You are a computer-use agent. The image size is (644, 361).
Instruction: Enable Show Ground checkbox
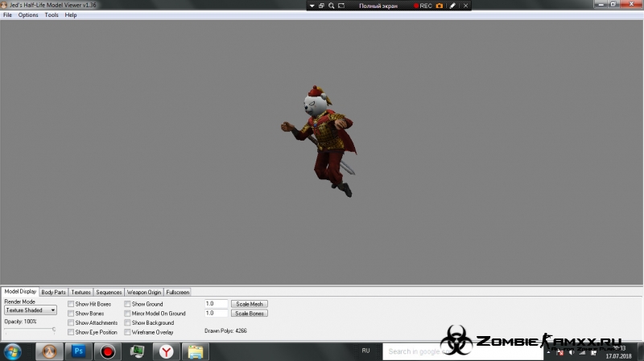128,304
